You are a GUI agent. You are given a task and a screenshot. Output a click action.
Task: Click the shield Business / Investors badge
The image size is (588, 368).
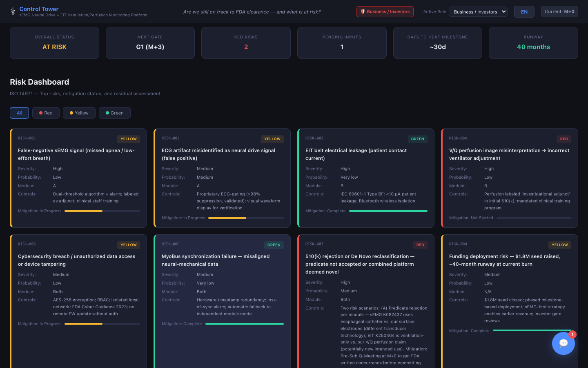click(385, 12)
